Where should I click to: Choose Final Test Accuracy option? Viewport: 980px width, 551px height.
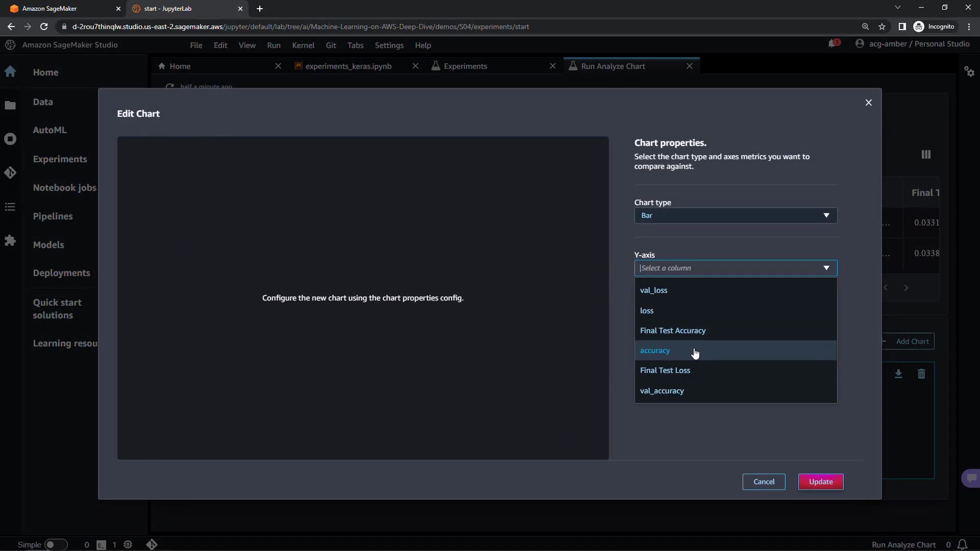(x=672, y=331)
